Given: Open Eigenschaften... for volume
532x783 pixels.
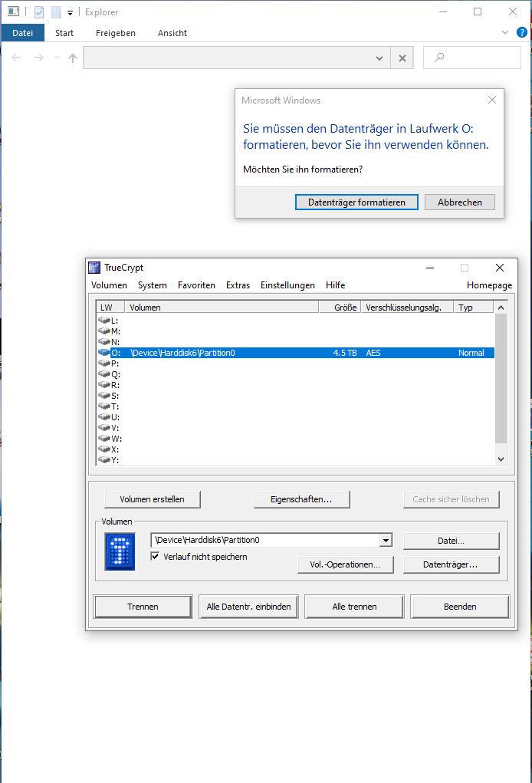Looking at the screenshot, I should [x=301, y=499].
